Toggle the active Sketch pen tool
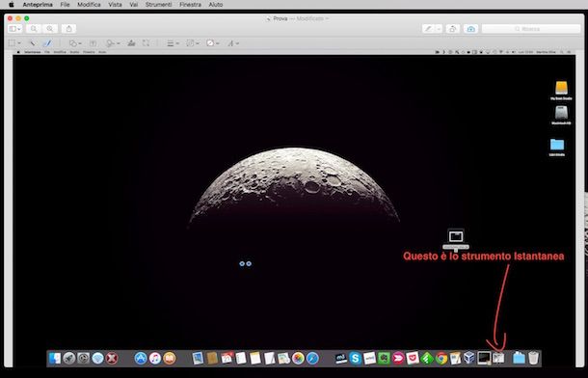588x378 pixels. pos(47,43)
